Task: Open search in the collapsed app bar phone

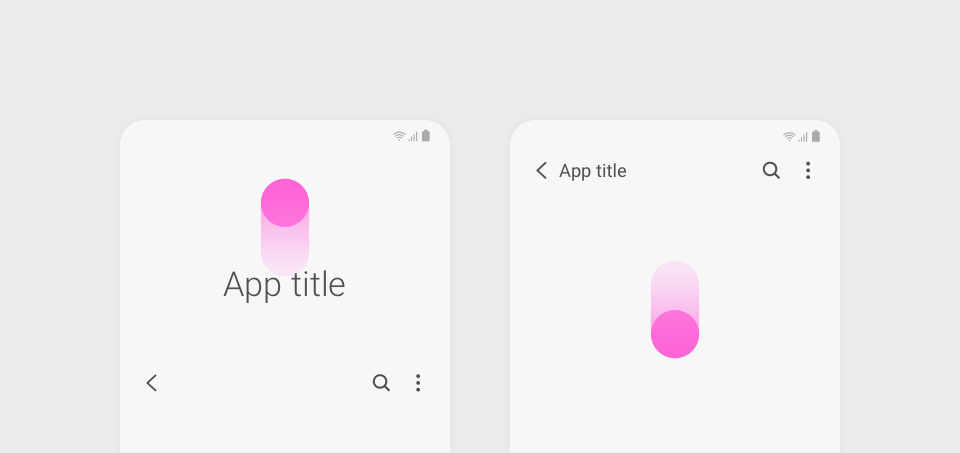Action: click(771, 170)
